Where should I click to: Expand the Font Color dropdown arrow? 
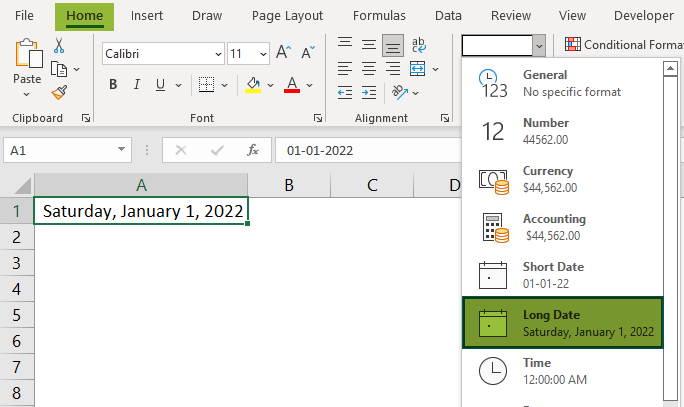click(309, 85)
